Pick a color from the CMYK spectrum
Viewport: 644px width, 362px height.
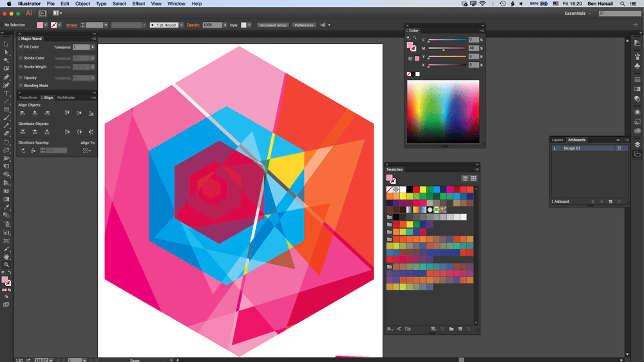click(x=443, y=111)
